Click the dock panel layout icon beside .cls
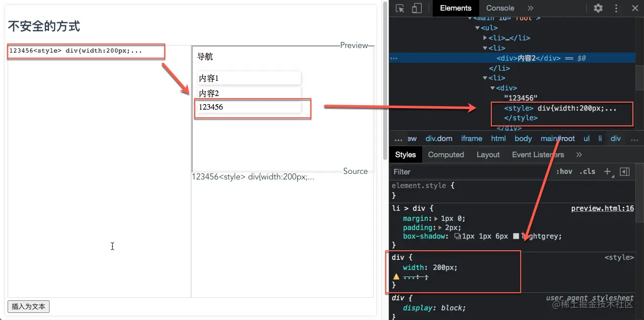644x320 pixels. click(x=624, y=171)
